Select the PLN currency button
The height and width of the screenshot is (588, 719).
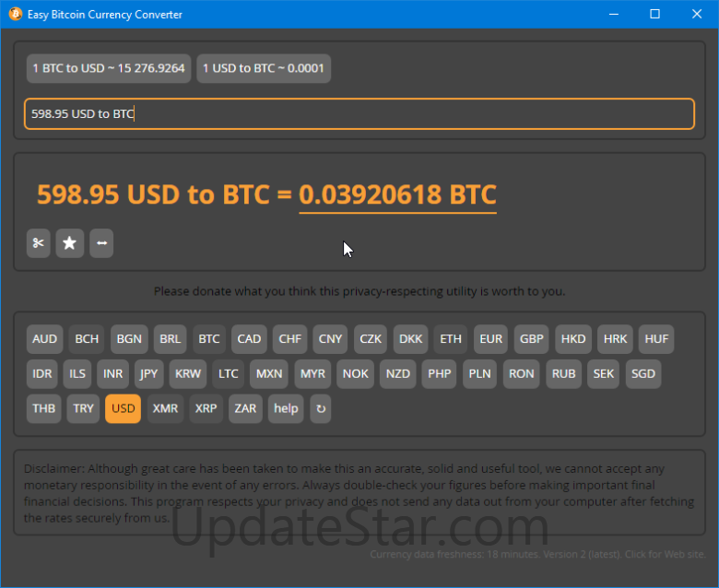(x=479, y=374)
